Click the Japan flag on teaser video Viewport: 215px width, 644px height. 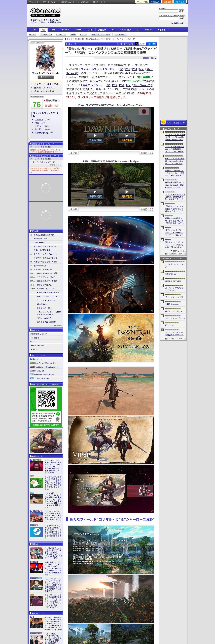click(x=144, y=111)
